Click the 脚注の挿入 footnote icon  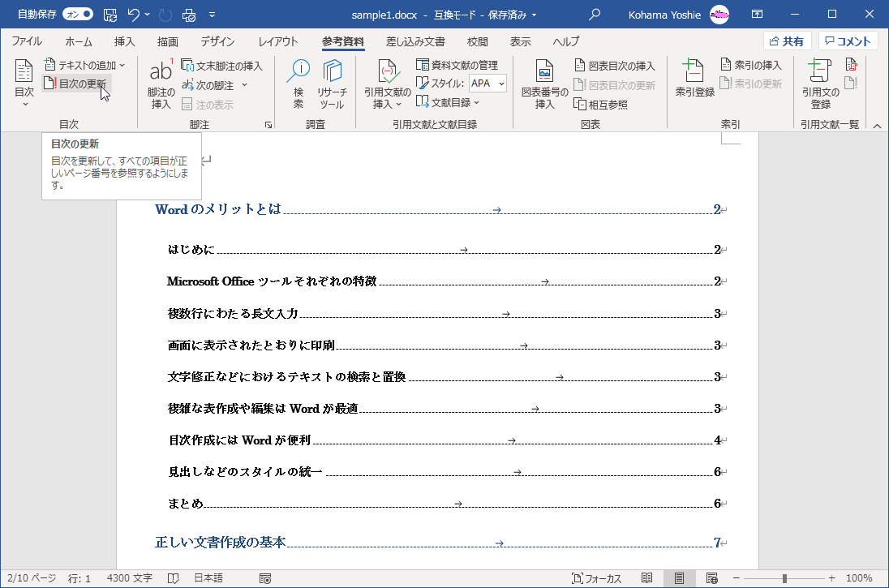point(161,84)
